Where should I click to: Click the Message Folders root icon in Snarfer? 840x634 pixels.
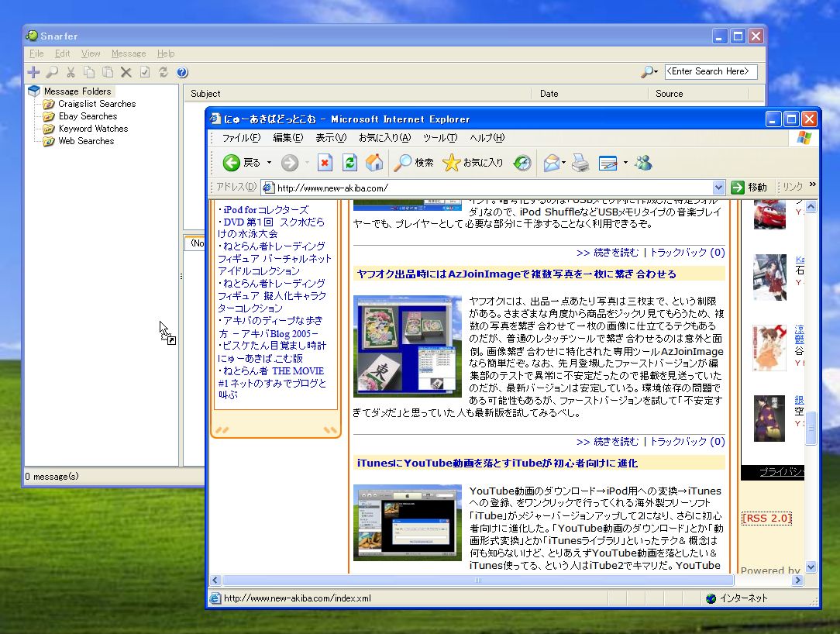pyautogui.click(x=34, y=91)
